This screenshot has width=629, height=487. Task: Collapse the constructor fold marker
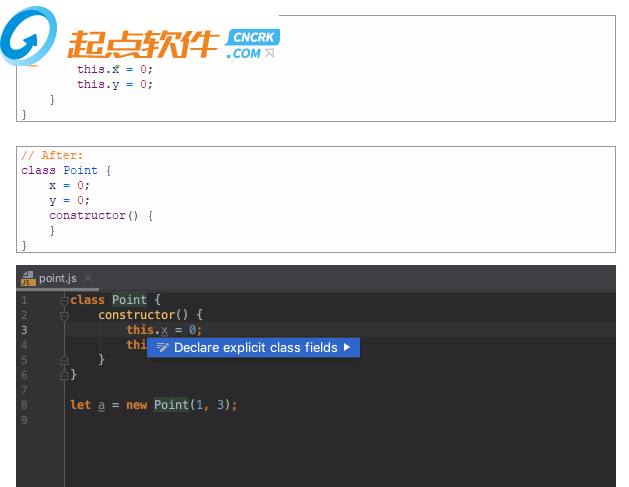[64, 315]
